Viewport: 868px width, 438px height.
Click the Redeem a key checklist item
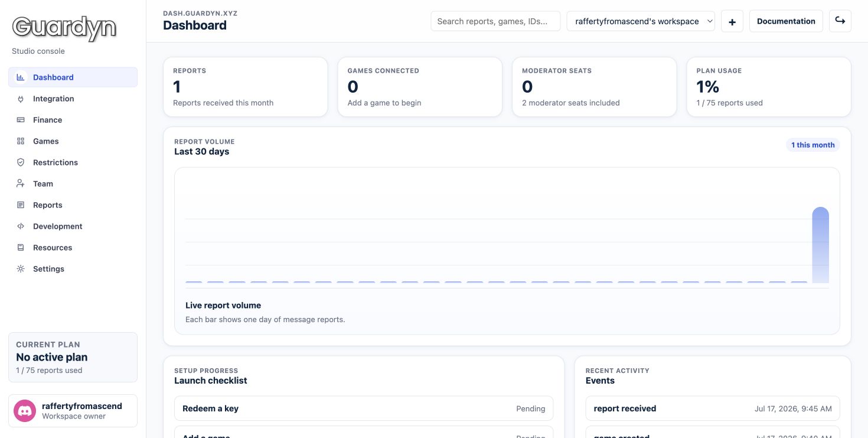[x=364, y=408]
